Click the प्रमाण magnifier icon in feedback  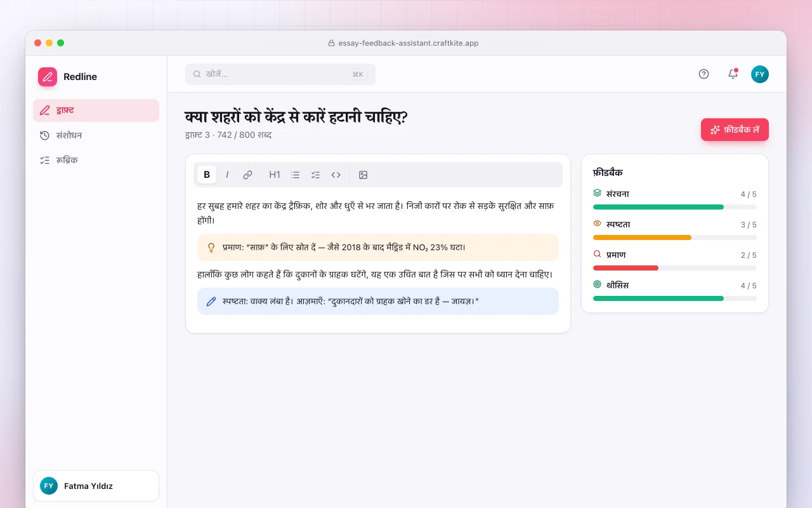(x=597, y=254)
